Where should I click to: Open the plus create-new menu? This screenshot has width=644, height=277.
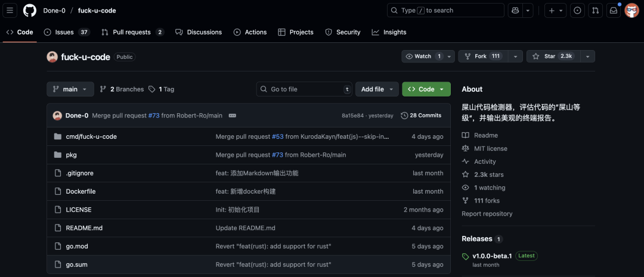coord(556,10)
